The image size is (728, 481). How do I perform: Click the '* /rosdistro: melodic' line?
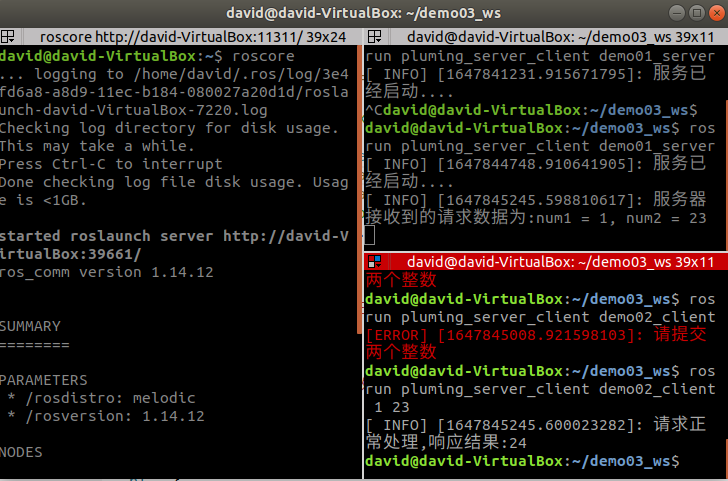(102, 398)
